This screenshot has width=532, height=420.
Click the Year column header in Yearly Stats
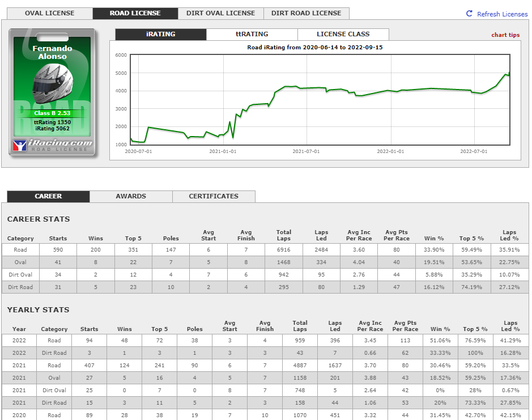(19, 329)
